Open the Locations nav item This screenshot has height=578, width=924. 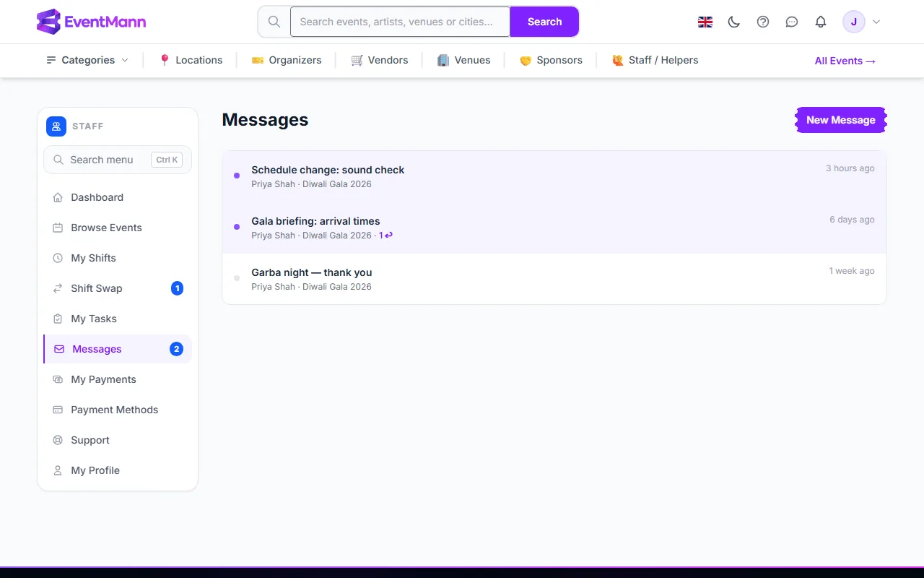pyautogui.click(x=191, y=60)
